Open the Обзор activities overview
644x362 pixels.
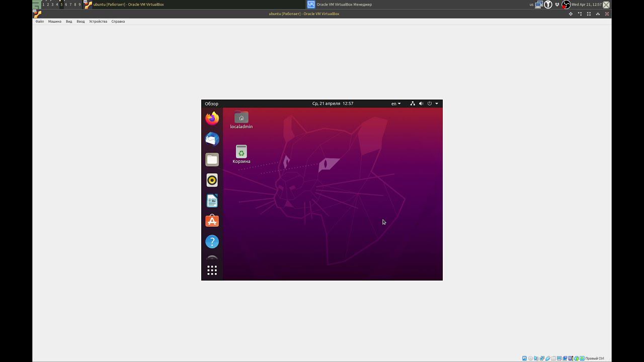tap(211, 104)
